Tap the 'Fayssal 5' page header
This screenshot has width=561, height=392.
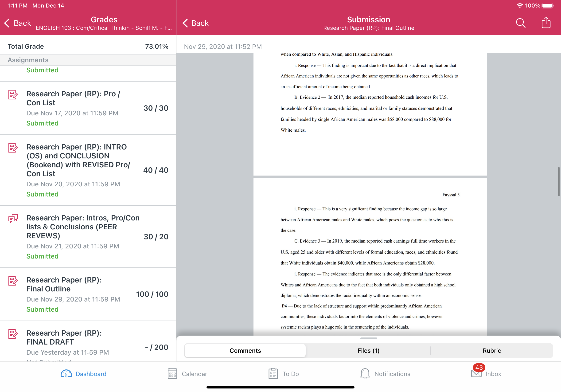[451, 195]
